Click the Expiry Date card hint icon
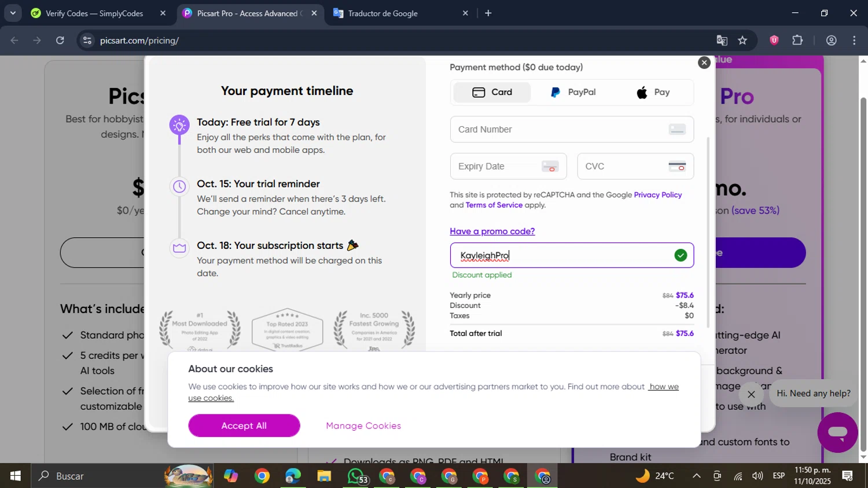This screenshot has width=868, height=488. click(x=550, y=166)
